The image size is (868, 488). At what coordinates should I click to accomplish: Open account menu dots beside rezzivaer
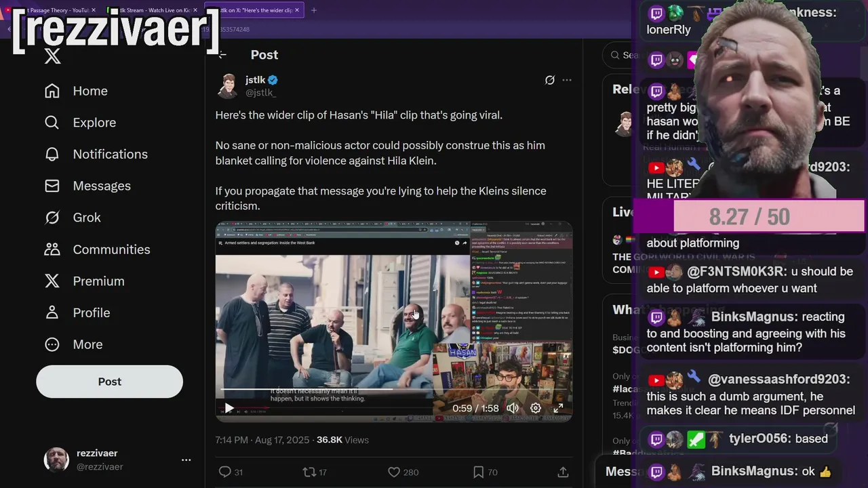186,460
